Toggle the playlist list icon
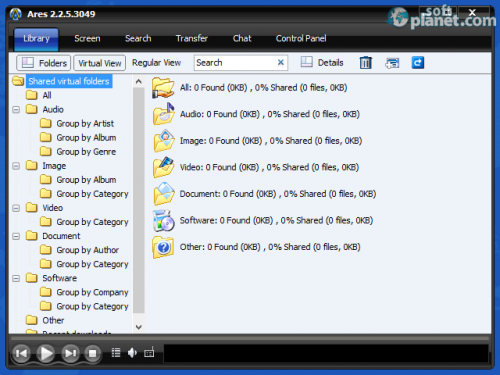This screenshot has height=375, width=500. click(x=116, y=352)
